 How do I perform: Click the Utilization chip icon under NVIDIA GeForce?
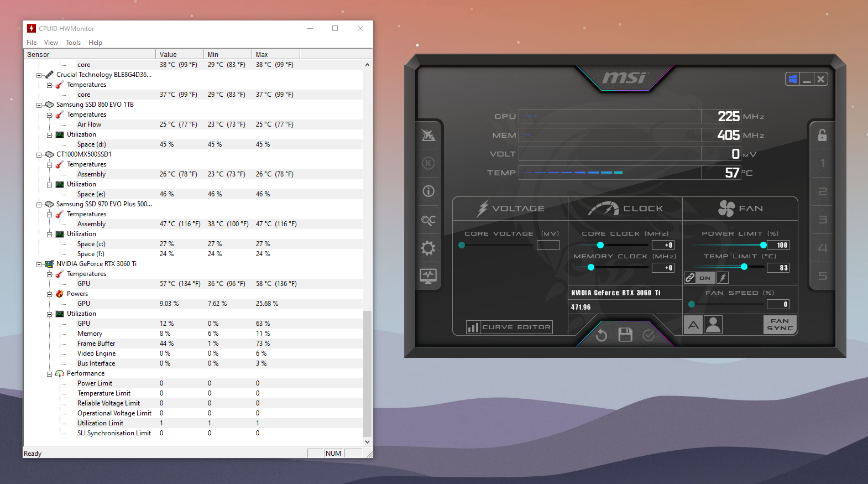(x=60, y=314)
